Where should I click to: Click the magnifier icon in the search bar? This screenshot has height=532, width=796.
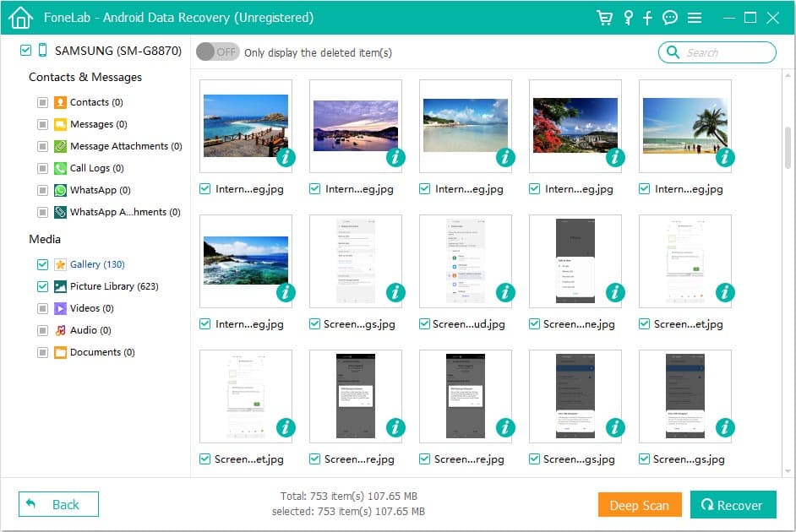click(x=672, y=52)
